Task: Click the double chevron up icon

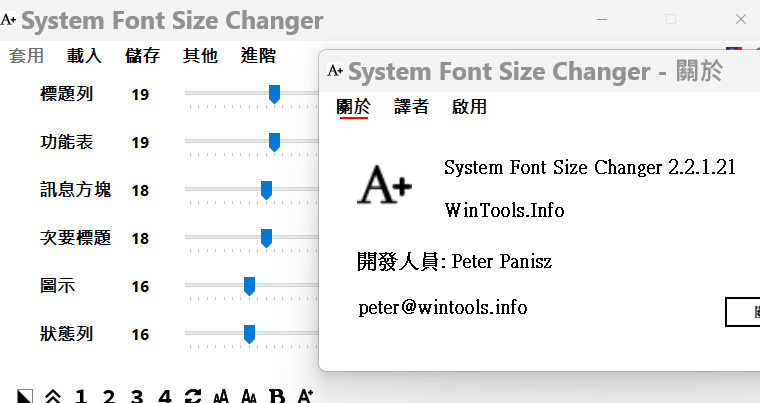Action: pos(53,396)
